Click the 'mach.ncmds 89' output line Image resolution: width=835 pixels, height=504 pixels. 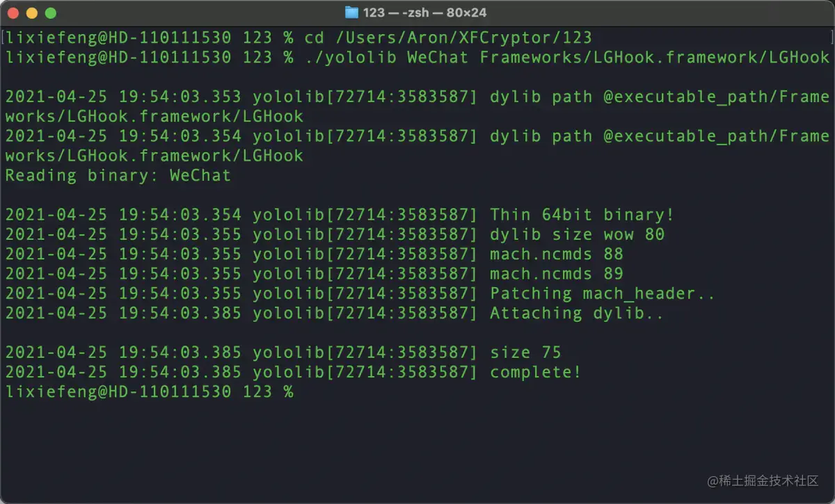pyautogui.click(x=314, y=273)
